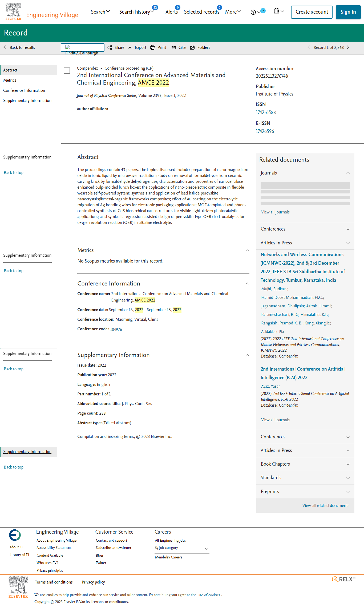This screenshot has height=607, width=364.
Task: Open Terms and conditions link
Action: click(x=54, y=582)
